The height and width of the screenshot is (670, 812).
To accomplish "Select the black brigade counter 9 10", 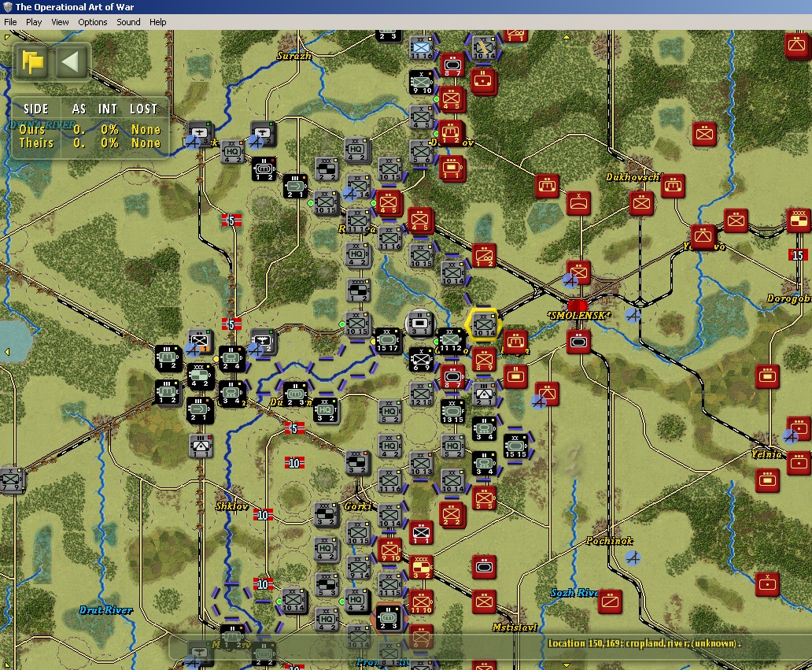I will coord(421,83).
